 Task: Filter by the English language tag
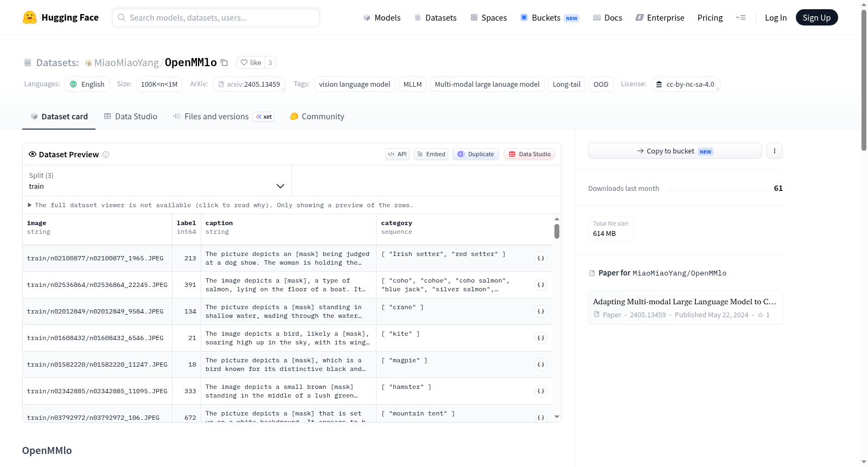[87, 84]
